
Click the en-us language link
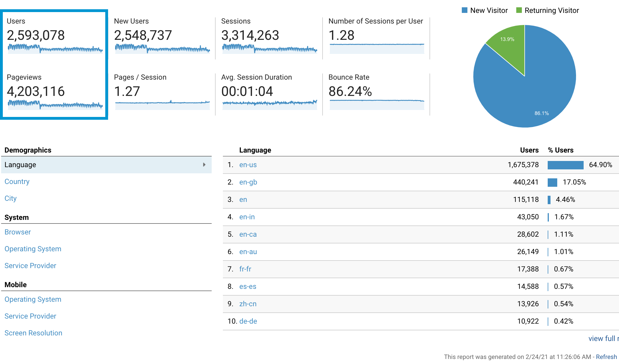(248, 165)
